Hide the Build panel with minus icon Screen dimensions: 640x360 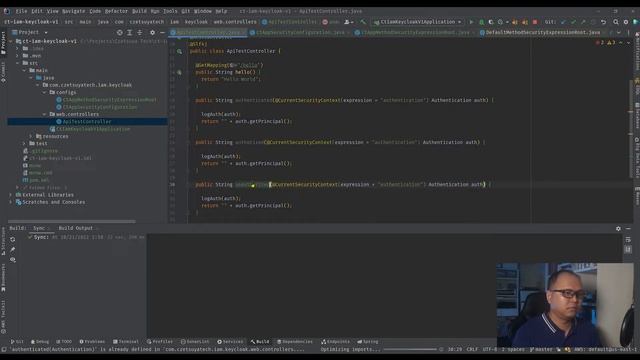coord(629,229)
